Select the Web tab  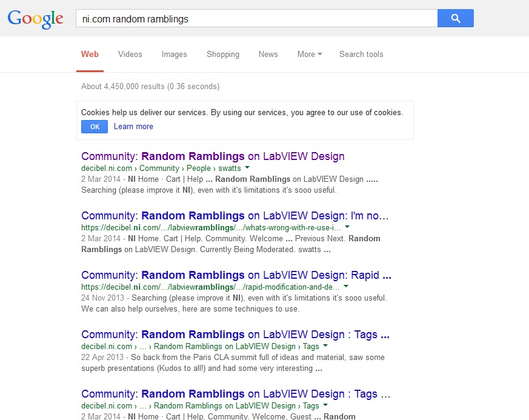90,55
